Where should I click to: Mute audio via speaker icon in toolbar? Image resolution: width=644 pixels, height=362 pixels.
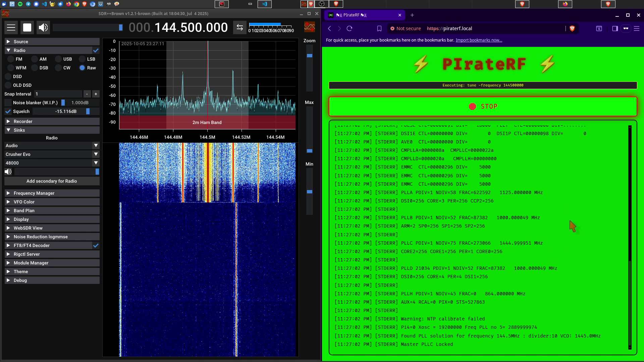tap(43, 27)
